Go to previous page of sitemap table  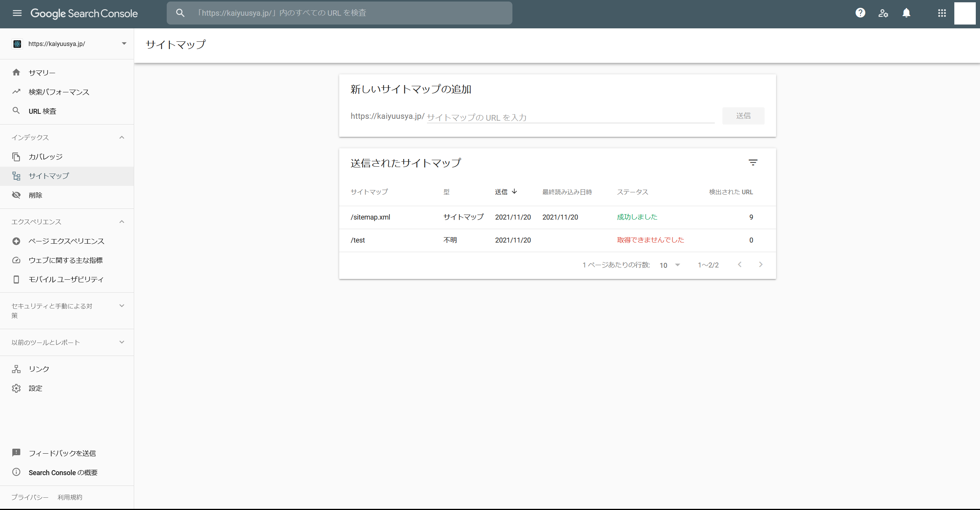[x=740, y=264]
